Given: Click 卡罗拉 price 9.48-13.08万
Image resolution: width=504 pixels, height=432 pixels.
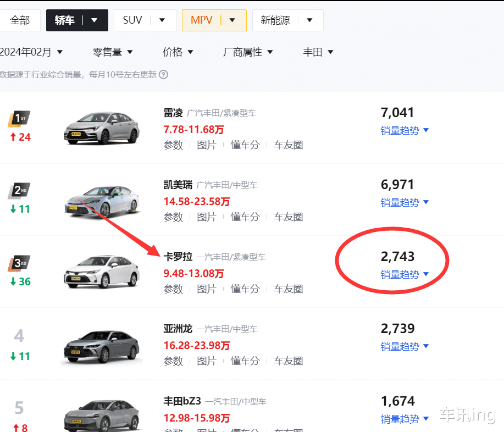Looking at the screenshot, I should (x=193, y=274).
